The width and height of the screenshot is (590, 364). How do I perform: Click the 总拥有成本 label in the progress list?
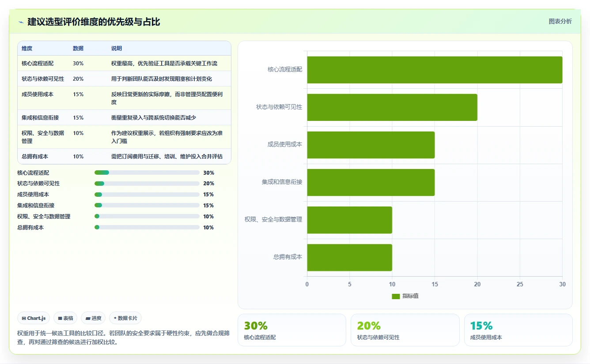coord(30,228)
